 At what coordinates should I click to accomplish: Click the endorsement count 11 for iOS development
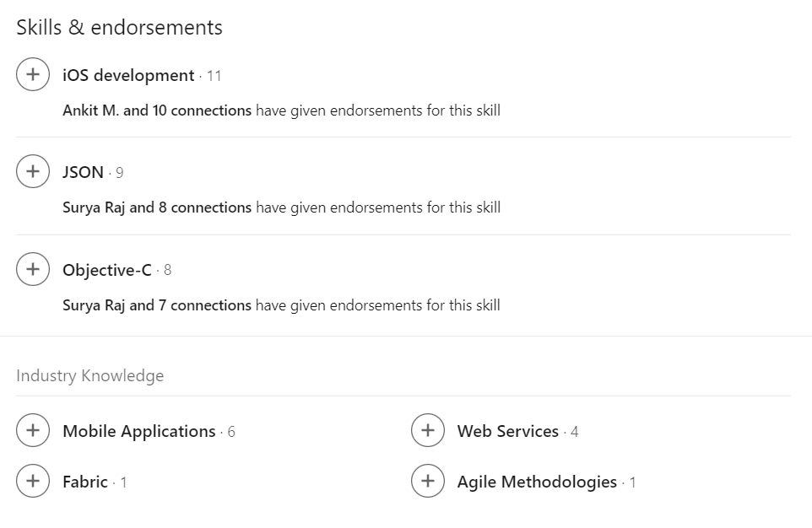(x=214, y=76)
